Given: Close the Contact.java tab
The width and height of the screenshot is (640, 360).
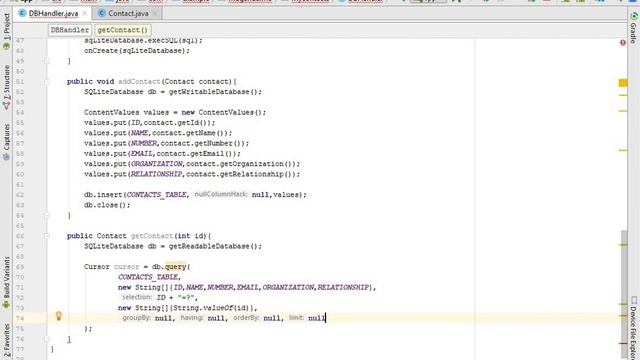Looking at the screenshot, I should pos(155,13).
